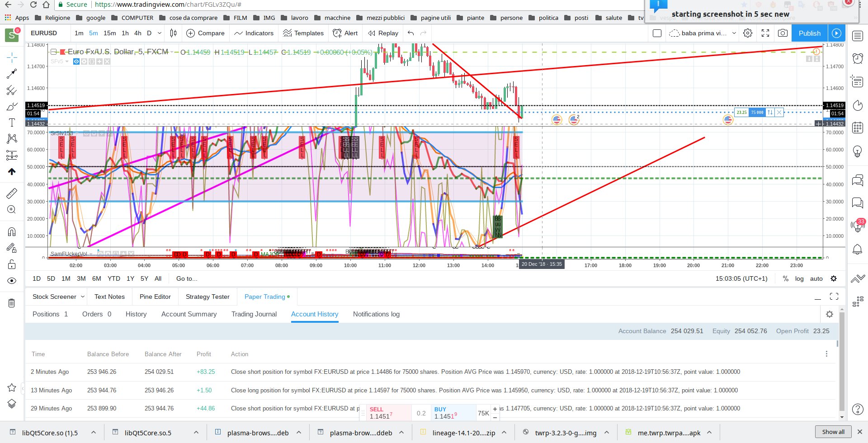The width and height of the screenshot is (868, 443).
Task: Select the brush drawing tool
Action: 12,107
